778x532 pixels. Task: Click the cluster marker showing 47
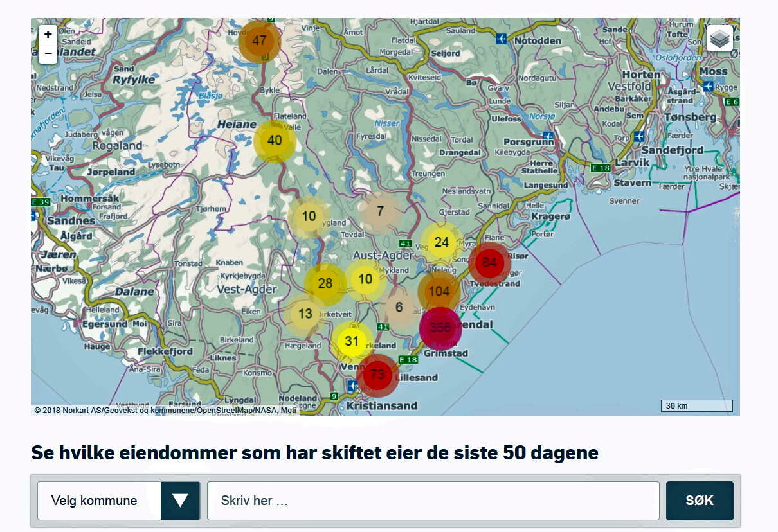tap(260, 41)
